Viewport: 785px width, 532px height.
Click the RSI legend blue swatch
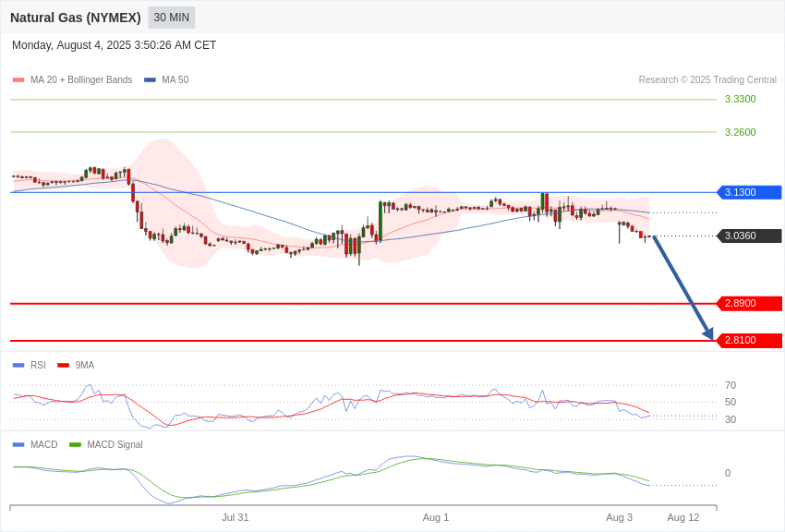pyautogui.click(x=18, y=366)
